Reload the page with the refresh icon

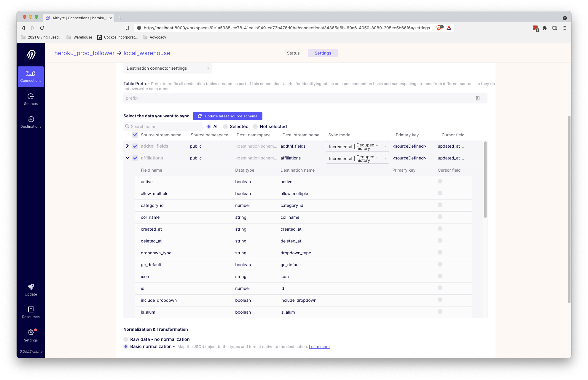(42, 28)
